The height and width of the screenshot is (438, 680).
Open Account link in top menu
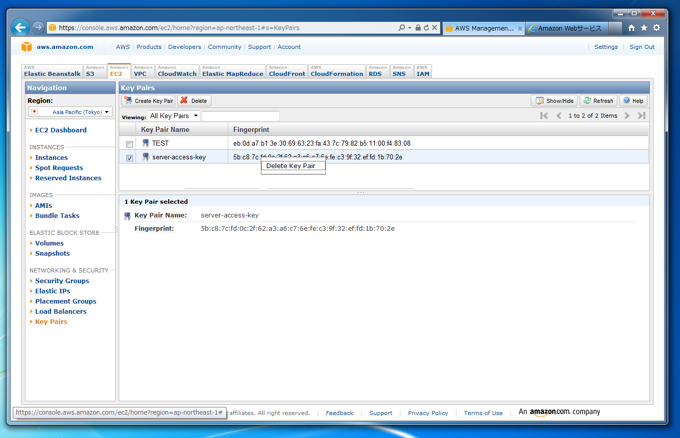[289, 47]
